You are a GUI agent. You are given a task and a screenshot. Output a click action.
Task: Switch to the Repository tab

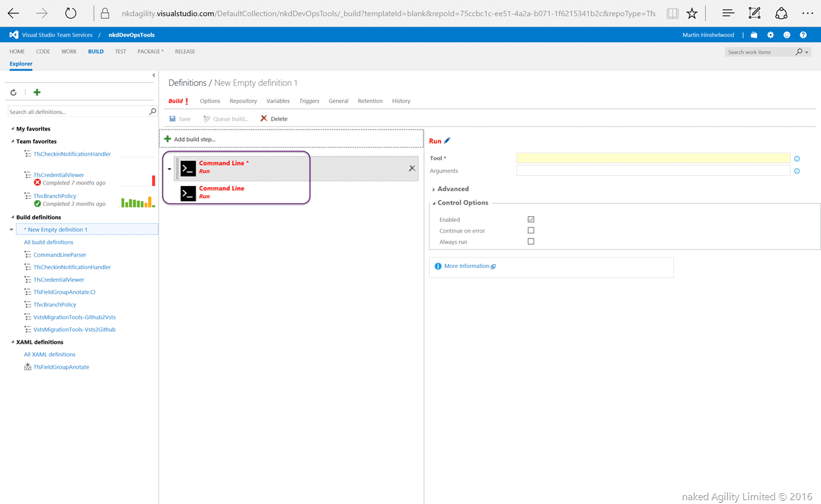(x=243, y=101)
